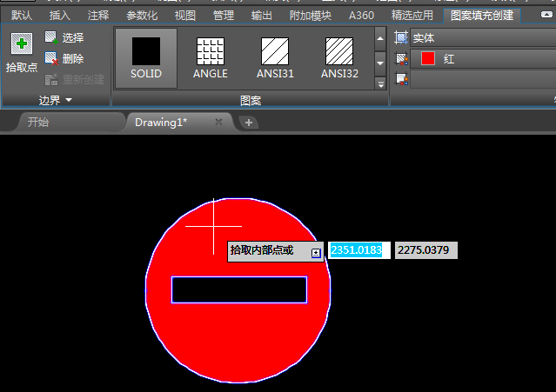Click the grayed 重新创建 button

(x=75, y=79)
